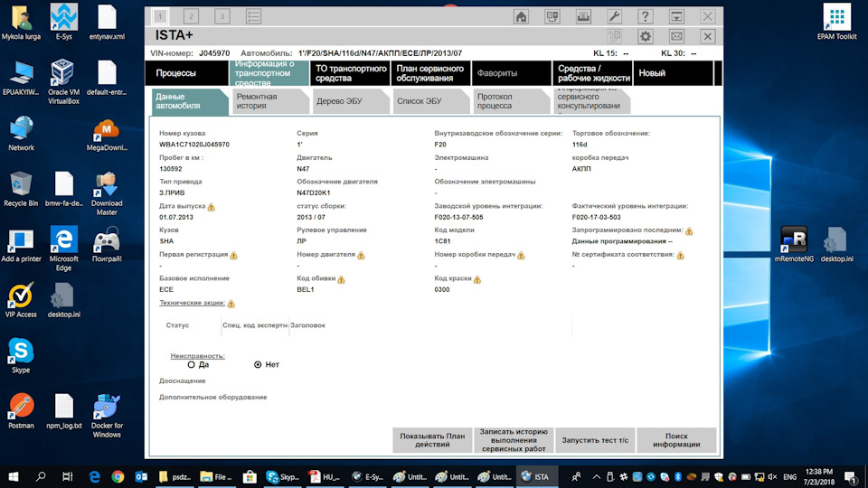Click the connection manager icon in ISTA toolbar
The width and height of the screenshot is (868, 488).
(552, 16)
